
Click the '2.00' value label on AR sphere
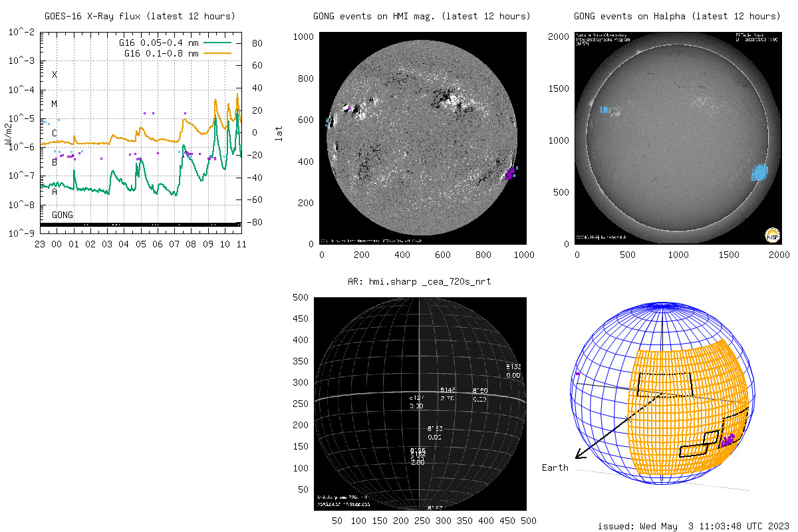[418, 462]
